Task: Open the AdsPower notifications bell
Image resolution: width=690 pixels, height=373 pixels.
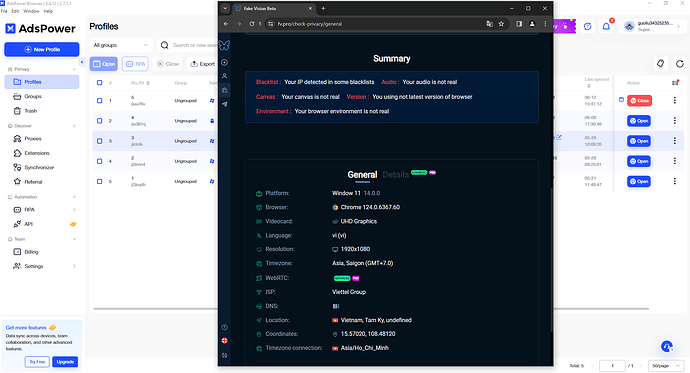Action: [606, 26]
